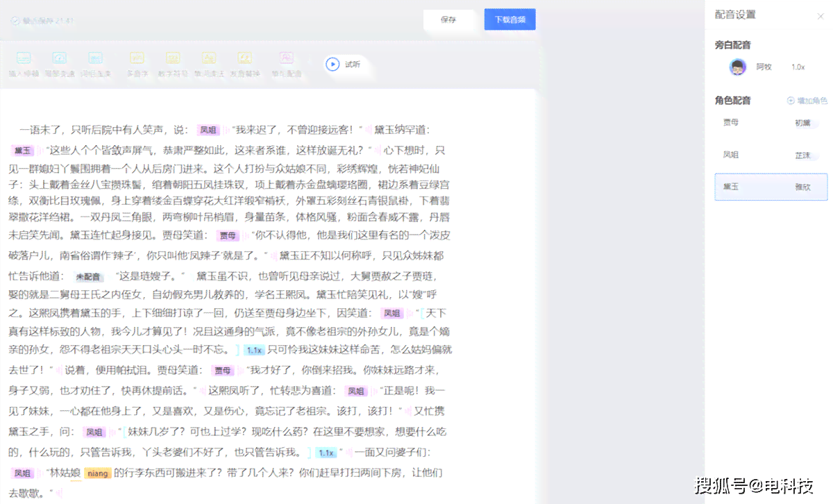833x504 pixels.
Task: Play the 试听 preview
Action: [x=345, y=65]
